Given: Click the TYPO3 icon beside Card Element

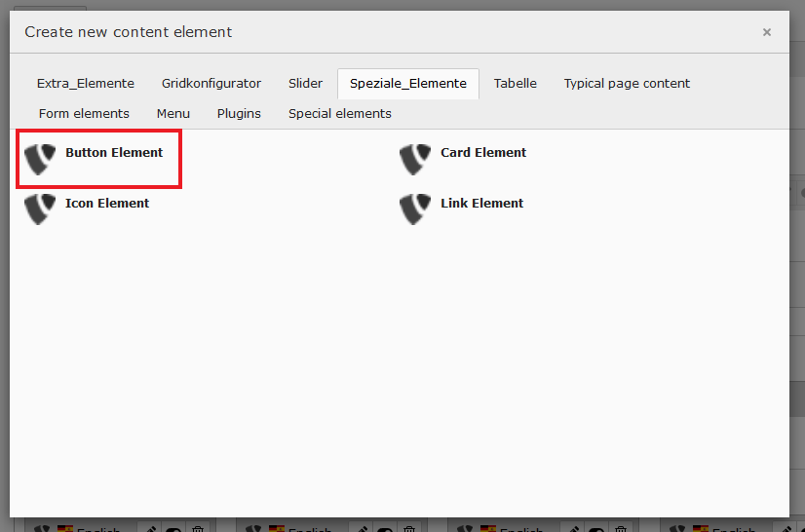Looking at the screenshot, I should click(x=415, y=159).
